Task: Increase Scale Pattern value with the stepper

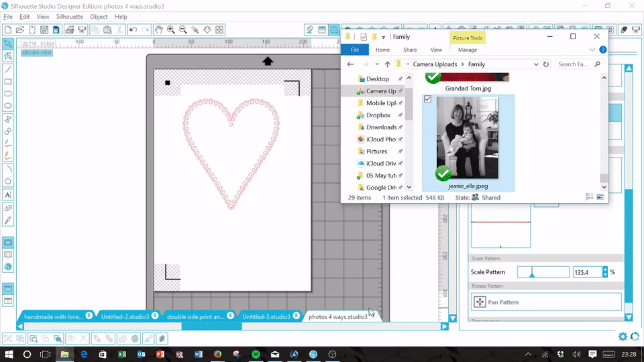Action: (605, 269)
